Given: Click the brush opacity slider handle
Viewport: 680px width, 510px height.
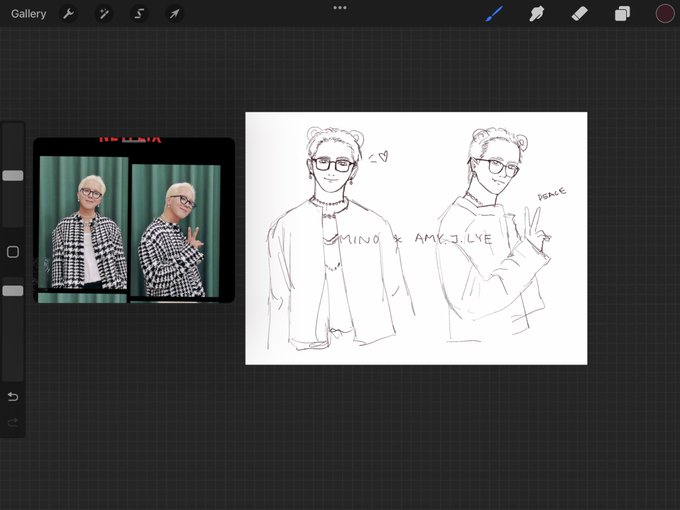Looking at the screenshot, I should coord(13,291).
